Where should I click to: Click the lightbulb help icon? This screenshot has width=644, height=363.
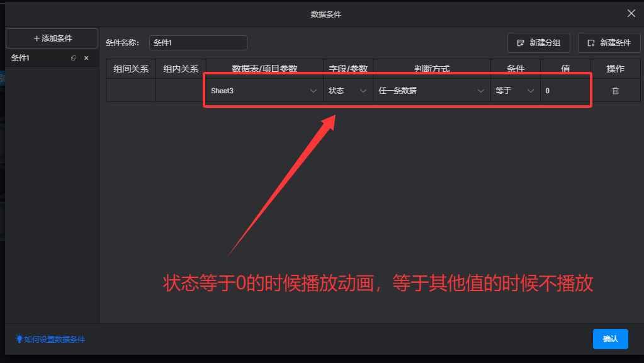coord(19,339)
